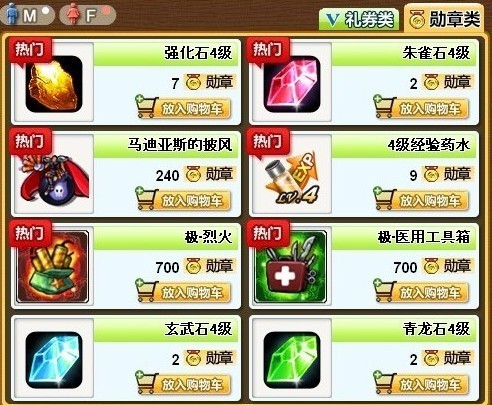
Task: Select the female (F) gender filter
Action: click(87, 14)
